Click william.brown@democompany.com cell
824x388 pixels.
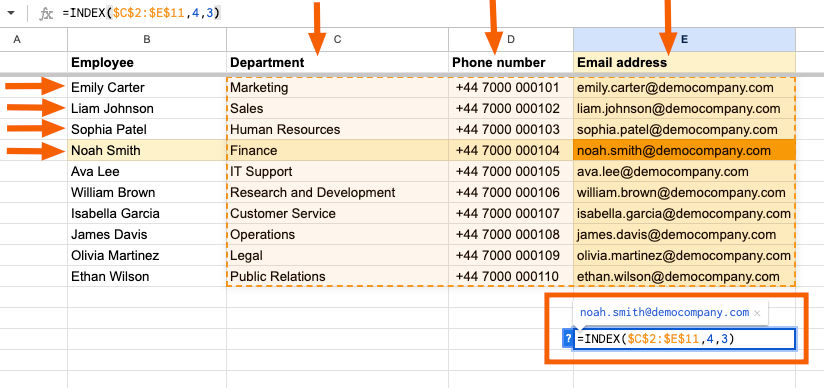tap(684, 192)
